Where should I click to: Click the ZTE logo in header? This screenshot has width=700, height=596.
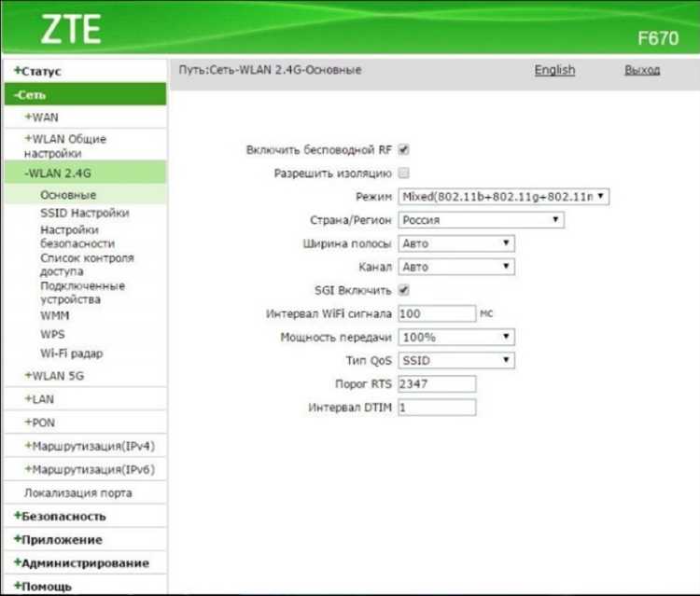[71, 30]
